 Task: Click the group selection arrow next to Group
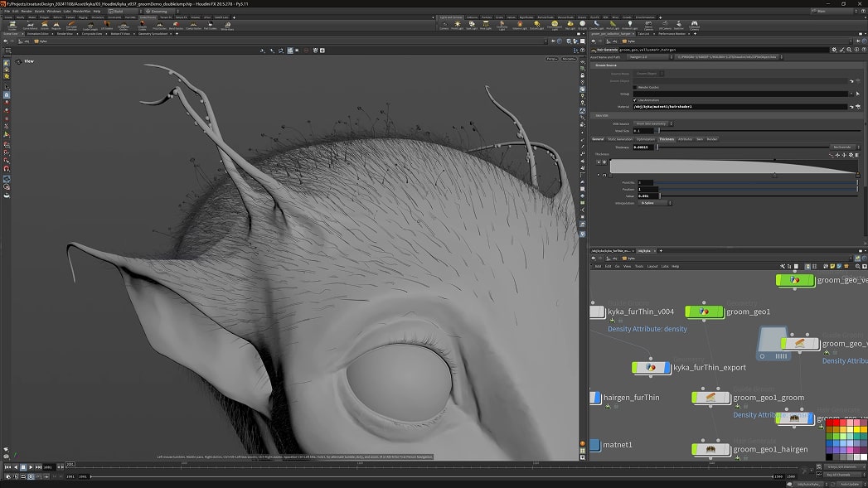(857, 94)
